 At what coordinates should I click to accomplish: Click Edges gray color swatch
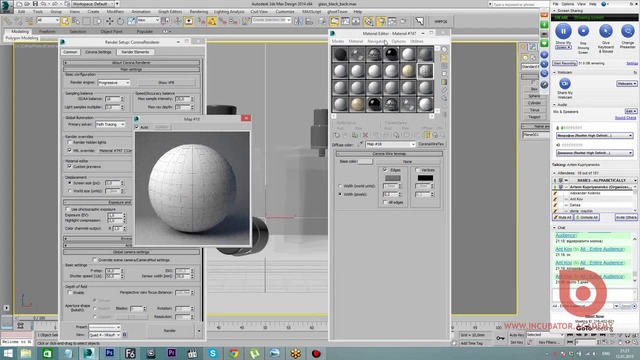click(393, 178)
